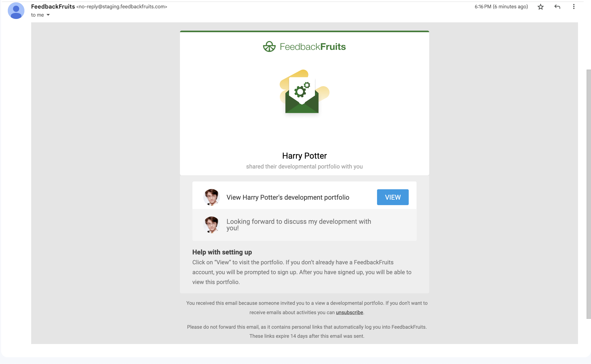
Task: Click the "View Harry Potter's development portfolio" text
Action: (288, 197)
